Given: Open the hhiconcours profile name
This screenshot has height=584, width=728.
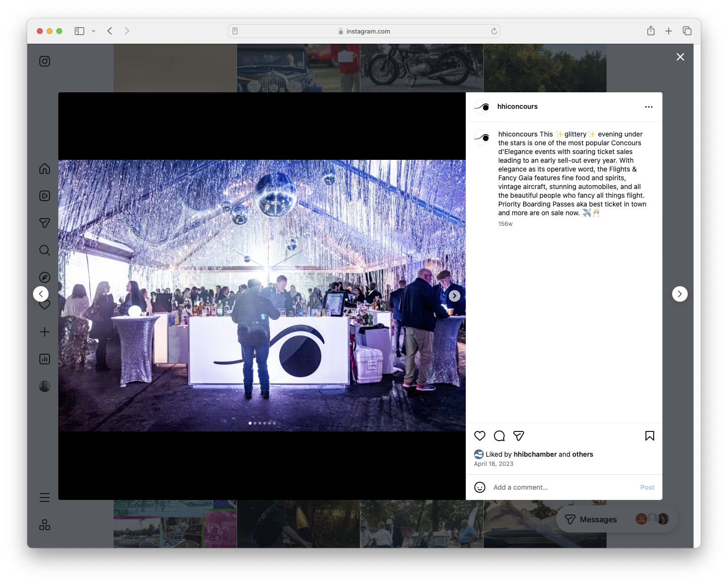Looking at the screenshot, I should [518, 106].
